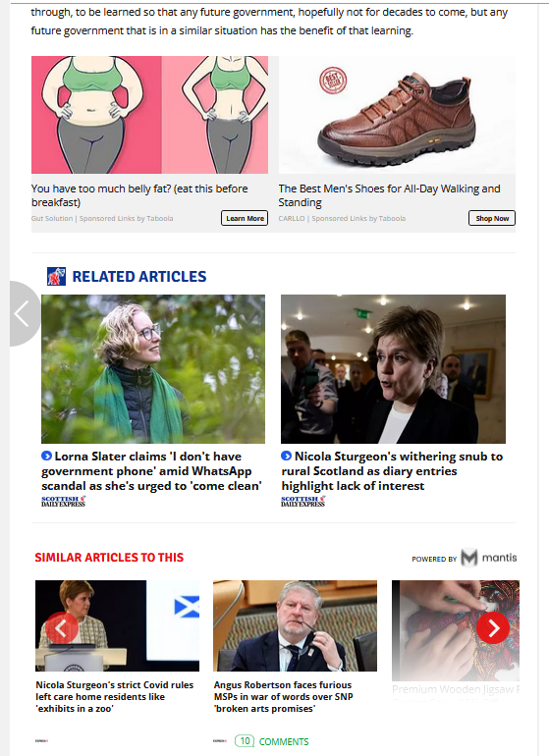The image size is (549, 756).
Task: Click the Mantis logo next to Powered By
Action: 489,558
